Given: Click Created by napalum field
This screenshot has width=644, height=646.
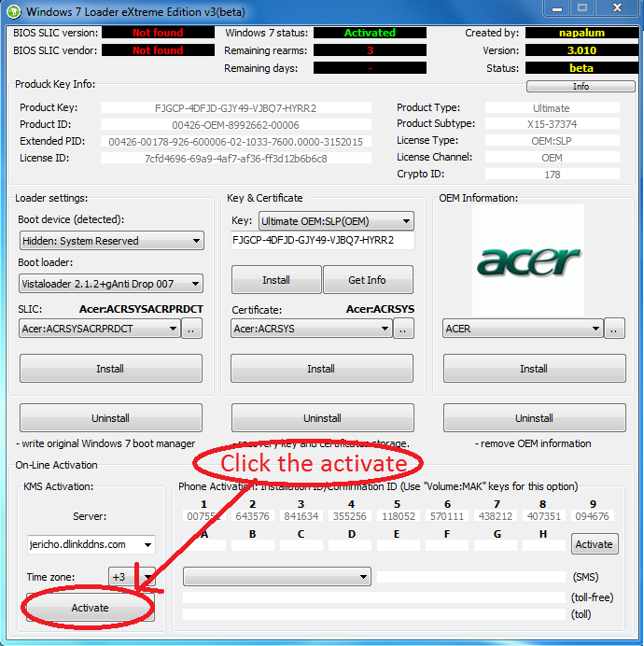Looking at the screenshot, I should [581, 33].
